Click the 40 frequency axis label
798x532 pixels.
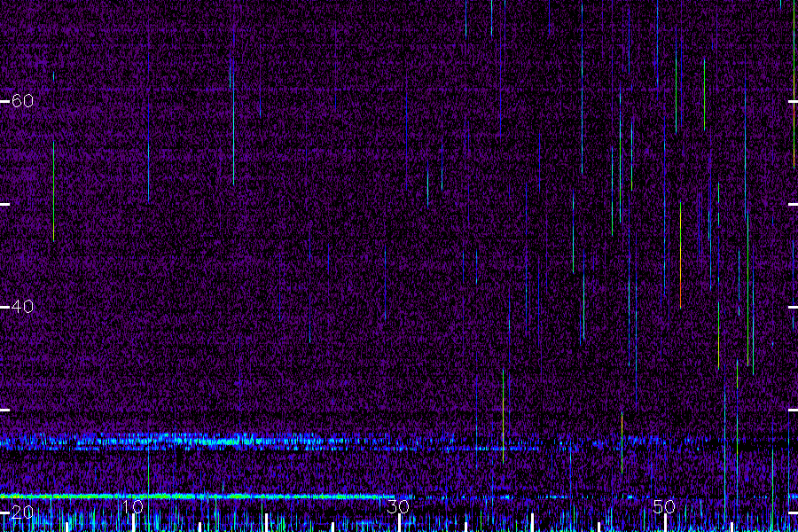(22, 307)
